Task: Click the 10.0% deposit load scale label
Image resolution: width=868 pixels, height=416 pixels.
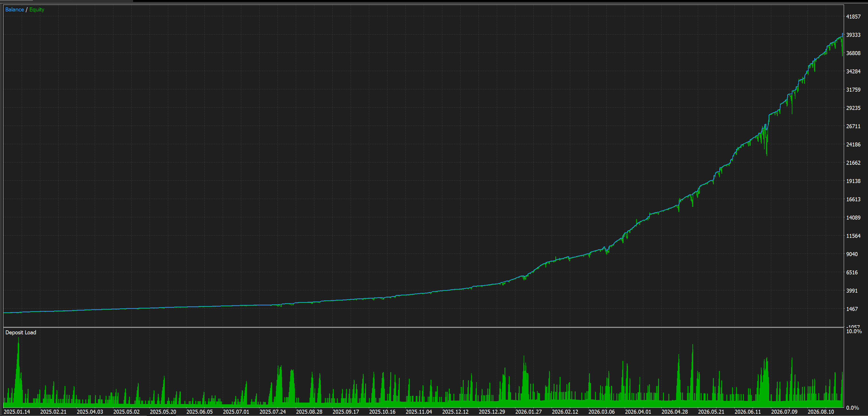Action: click(854, 331)
